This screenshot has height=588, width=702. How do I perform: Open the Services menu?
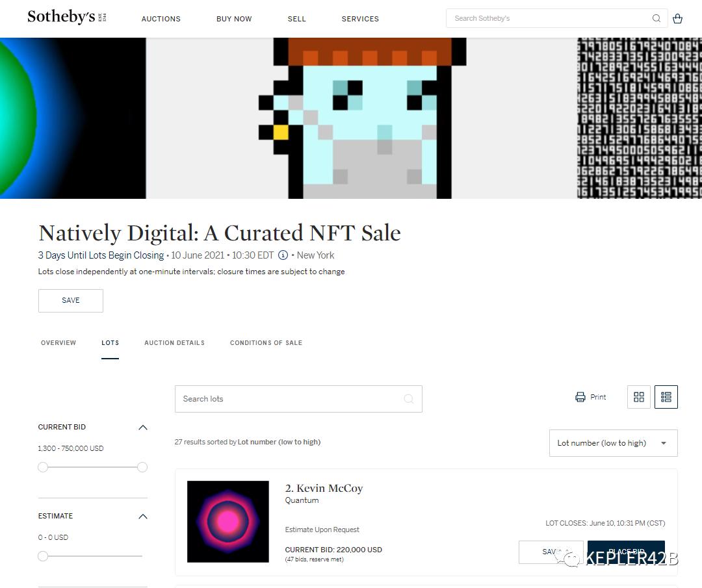(360, 19)
